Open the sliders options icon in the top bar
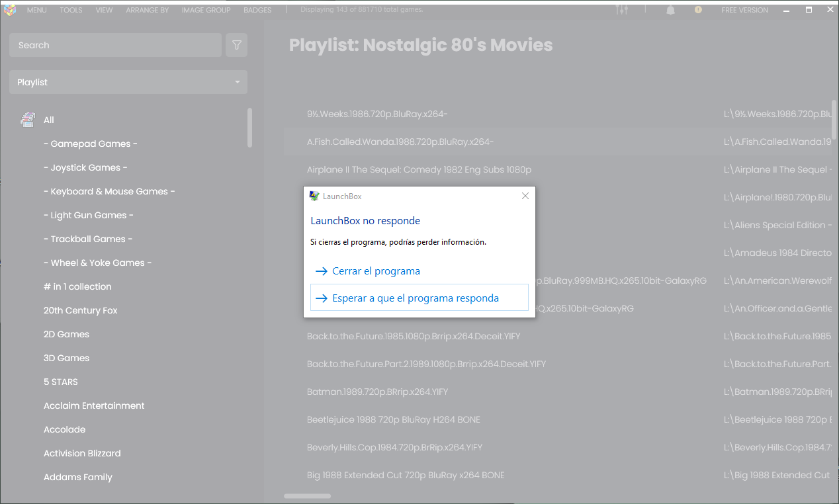 tap(622, 10)
